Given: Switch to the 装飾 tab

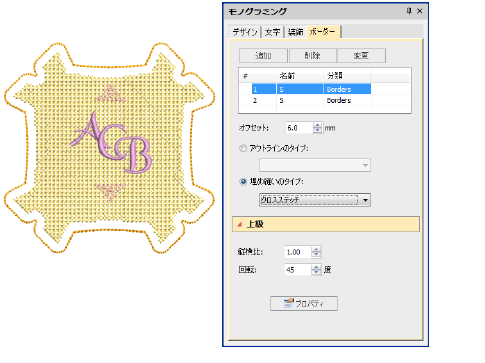Looking at the screenshot, I should [x=295, y=32].
